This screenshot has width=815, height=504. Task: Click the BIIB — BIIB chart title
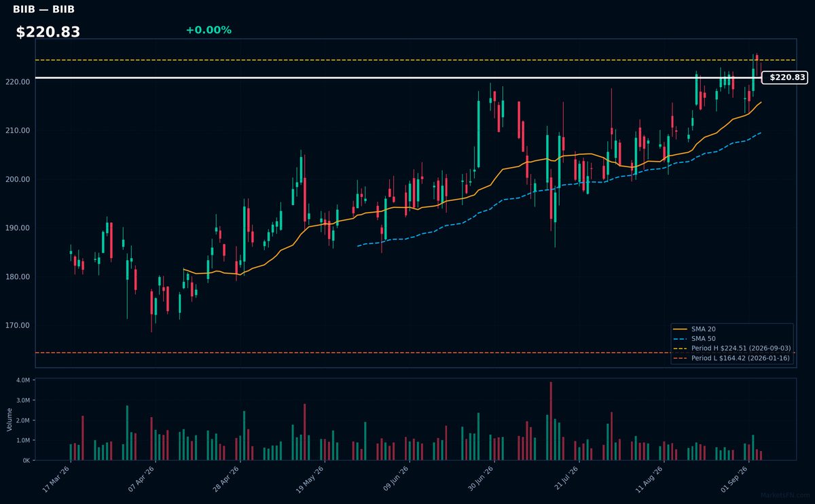[43, 10]
